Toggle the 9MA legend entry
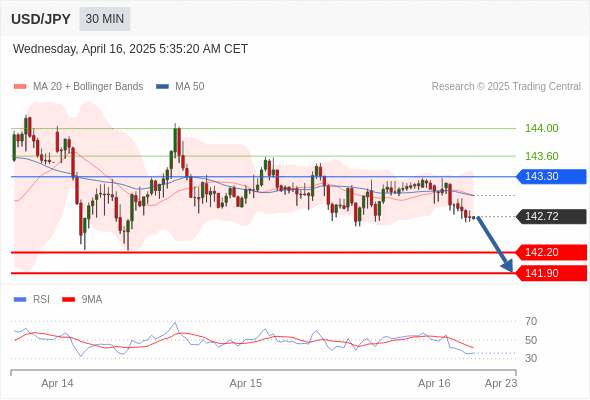This screenshot has height=400, width=590. click(x=82, y=300)
